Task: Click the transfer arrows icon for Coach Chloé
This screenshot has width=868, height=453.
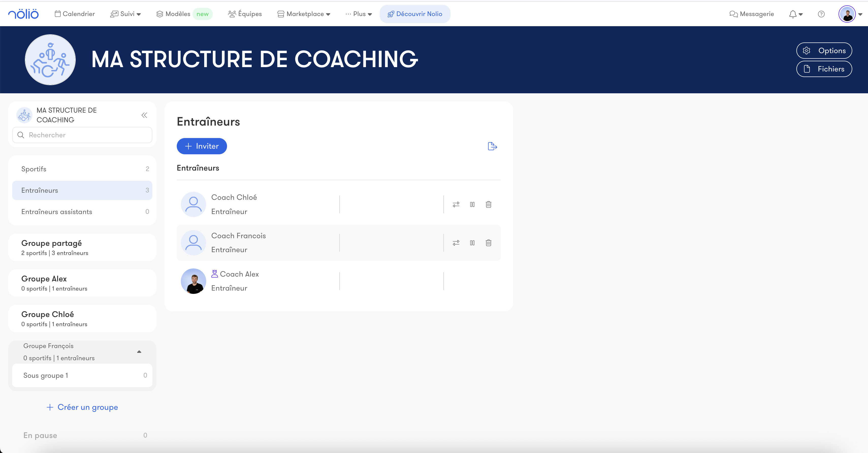Action: coord(456,204)
